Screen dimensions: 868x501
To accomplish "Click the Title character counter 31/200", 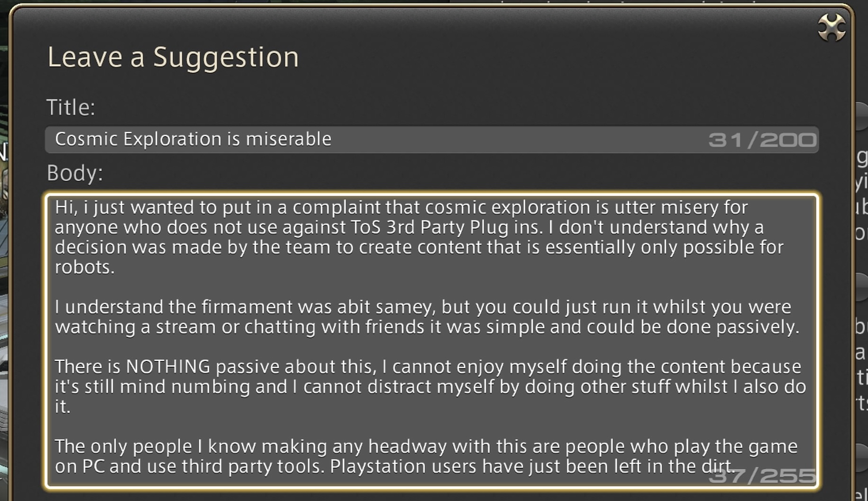I will pos(762,140).
